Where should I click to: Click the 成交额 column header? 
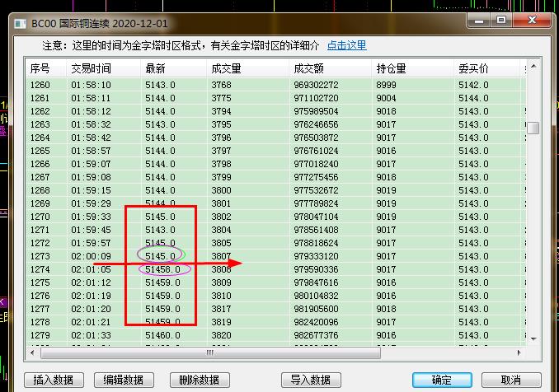(330, 68)
